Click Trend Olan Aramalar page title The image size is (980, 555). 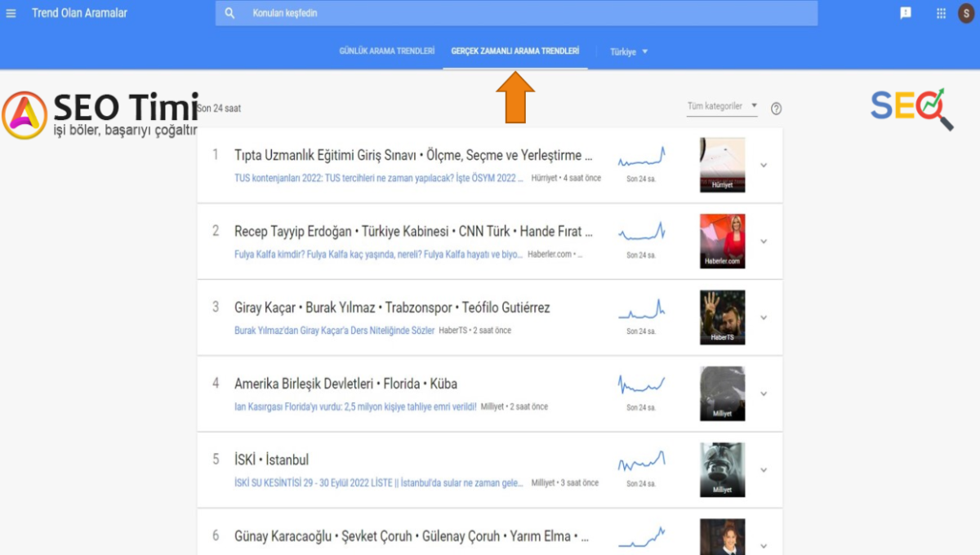[x=79, y=13]
